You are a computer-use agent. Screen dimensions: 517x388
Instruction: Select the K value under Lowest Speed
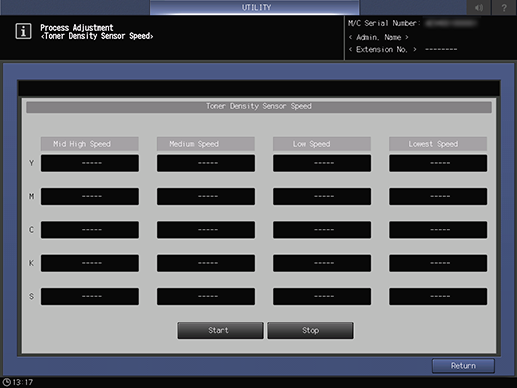click(x=438, y=263)
